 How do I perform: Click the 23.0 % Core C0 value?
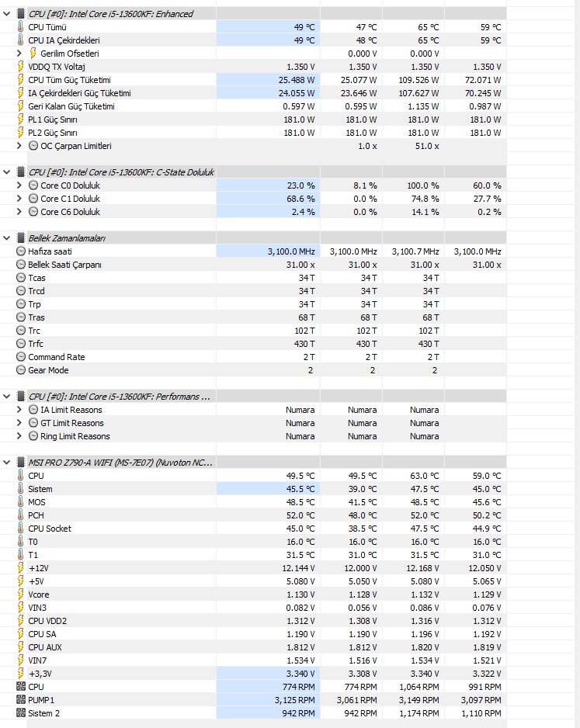[300, 185]
